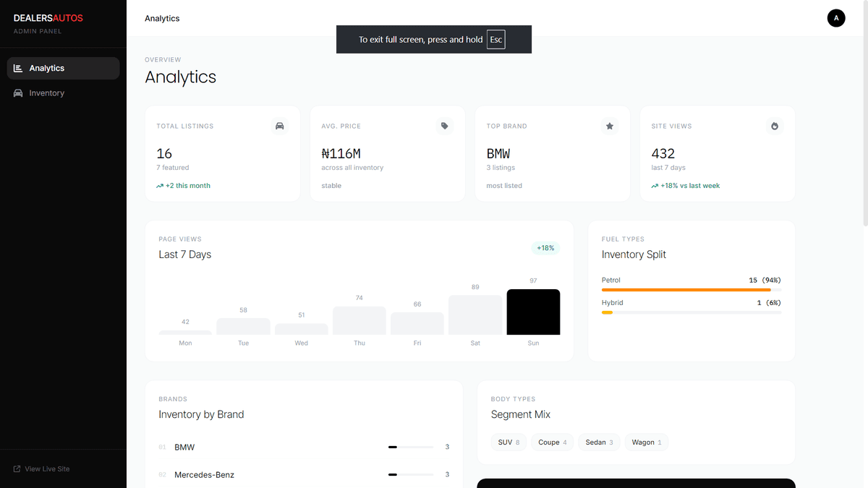The image size is (868, 488).
Task: Click the Sunday bar in the page views chart
Action: (533, 312)
